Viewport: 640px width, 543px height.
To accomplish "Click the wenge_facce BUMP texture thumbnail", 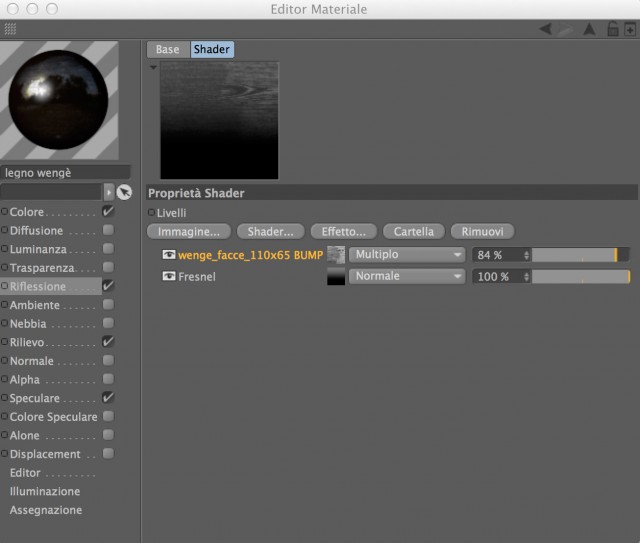I will pyautogui.click(x=336, y=255).
